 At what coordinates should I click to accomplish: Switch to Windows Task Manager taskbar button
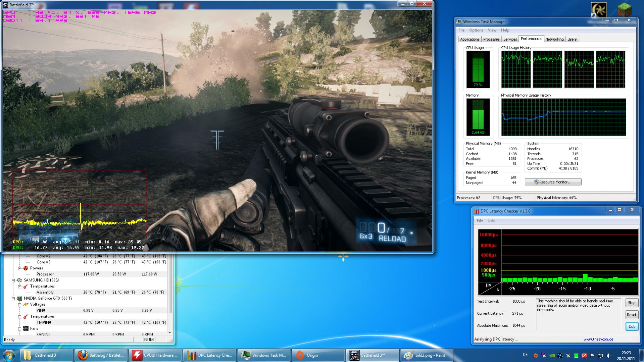264,355
